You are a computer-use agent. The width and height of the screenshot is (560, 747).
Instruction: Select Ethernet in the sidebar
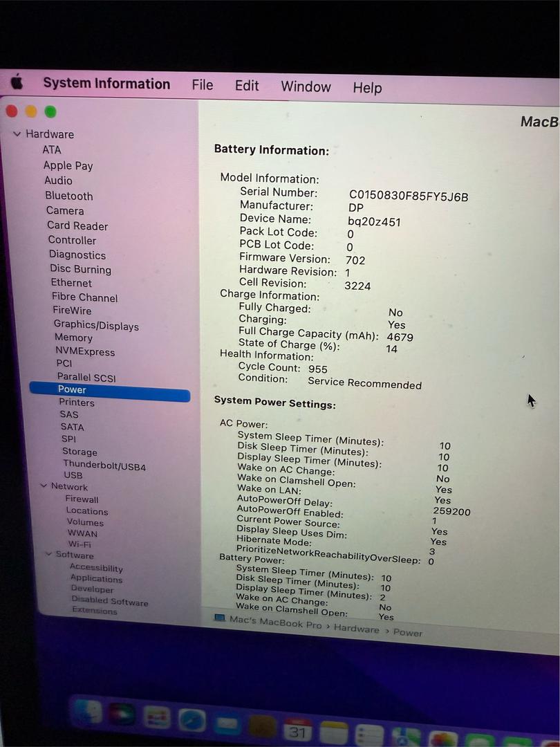coord(71,283)
